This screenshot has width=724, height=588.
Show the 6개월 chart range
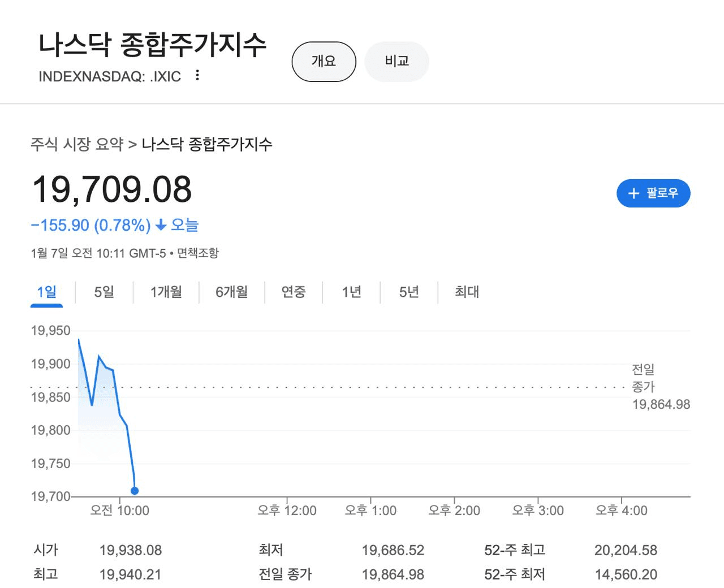pos(231,292)
